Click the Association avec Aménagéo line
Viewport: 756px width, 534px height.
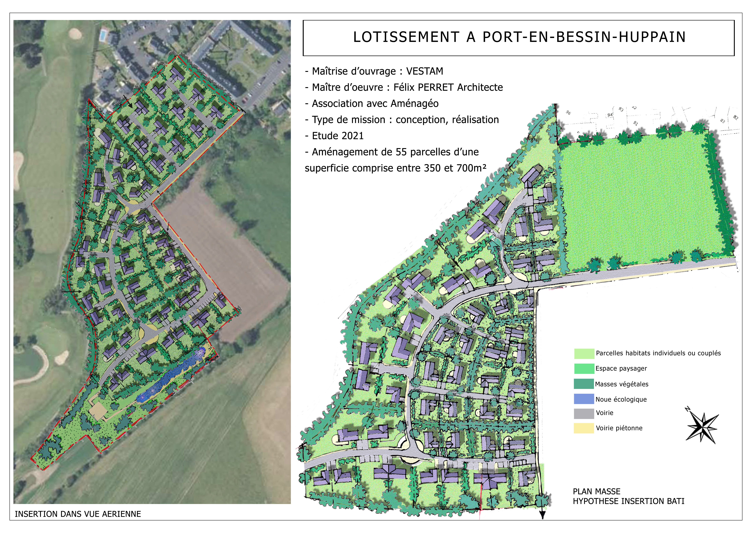(372, 104)
